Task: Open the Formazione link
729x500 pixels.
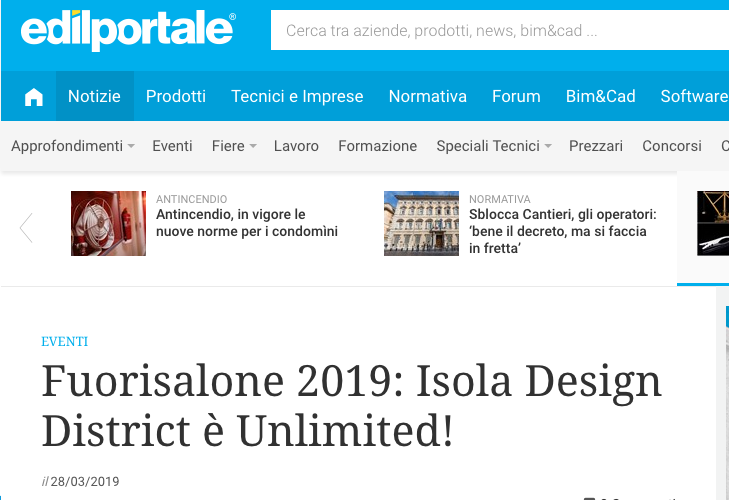Action: click(x=378, y=146)
